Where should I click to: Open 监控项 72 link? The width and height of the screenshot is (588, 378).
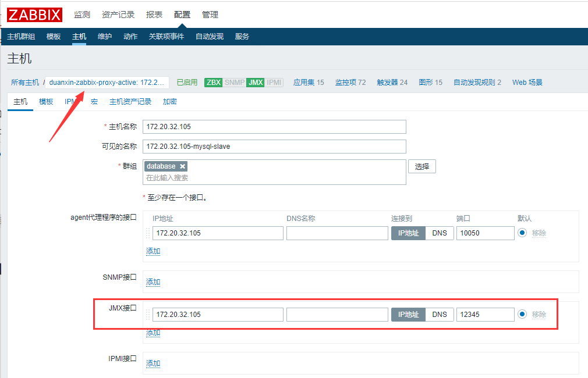click(x=350, y=83)
